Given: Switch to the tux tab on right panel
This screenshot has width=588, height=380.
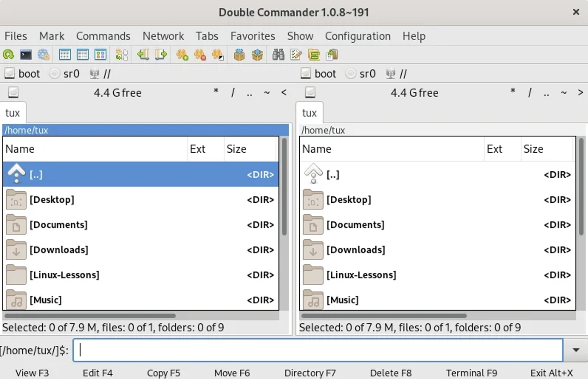Looking at the screenshot, I should 309,113.
